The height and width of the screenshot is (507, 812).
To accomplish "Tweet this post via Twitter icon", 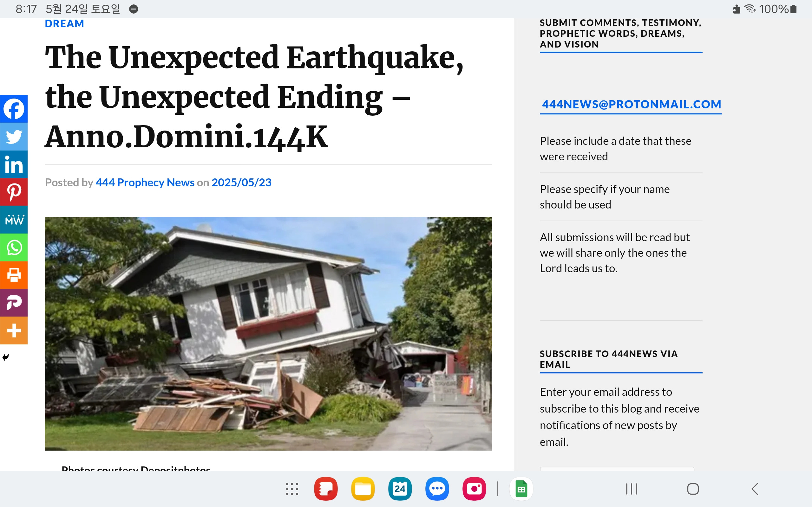I will (x=14, y=137).
